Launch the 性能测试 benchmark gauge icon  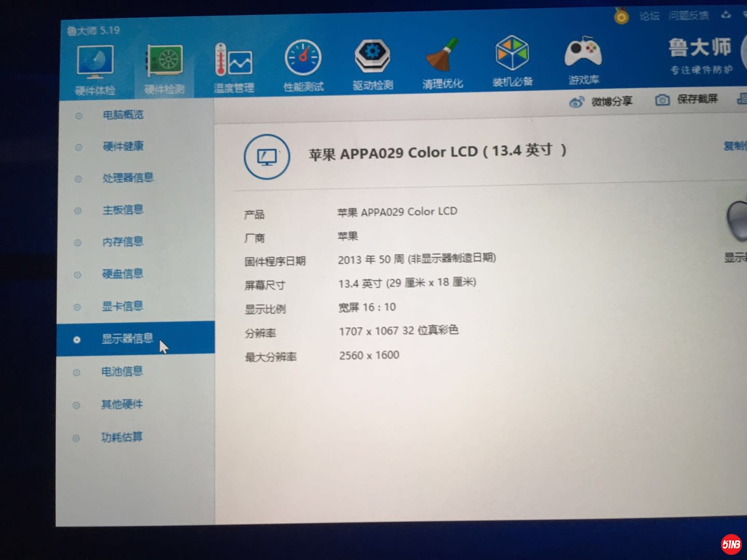[302, 59]
